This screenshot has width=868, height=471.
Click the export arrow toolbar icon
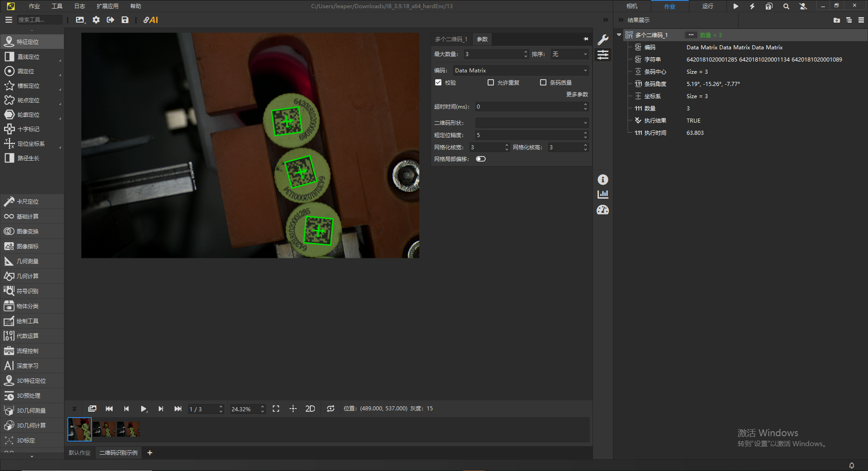pos(110,20)
